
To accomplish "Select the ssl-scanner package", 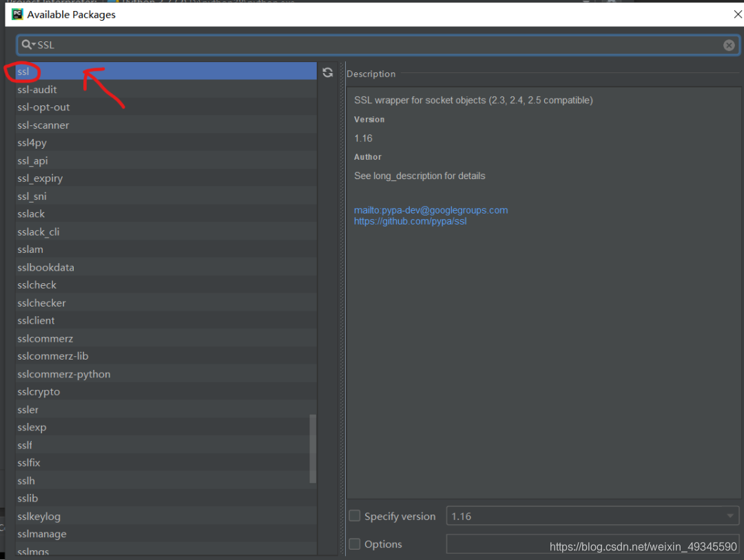I will (166, 125).
